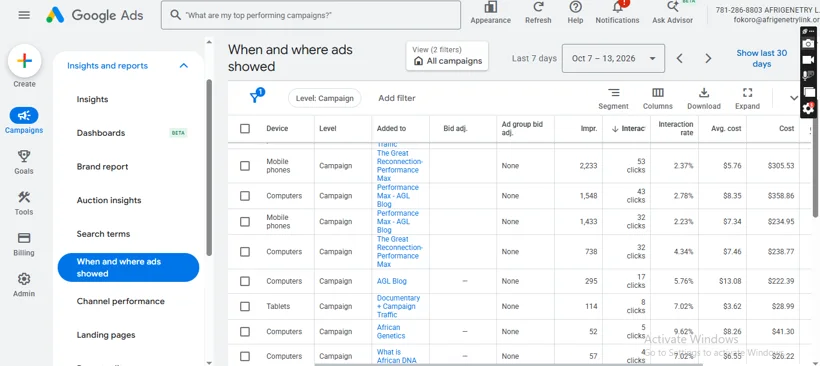Check the Tablets row checkbox
Screen dimensions: 820x366
245,306
